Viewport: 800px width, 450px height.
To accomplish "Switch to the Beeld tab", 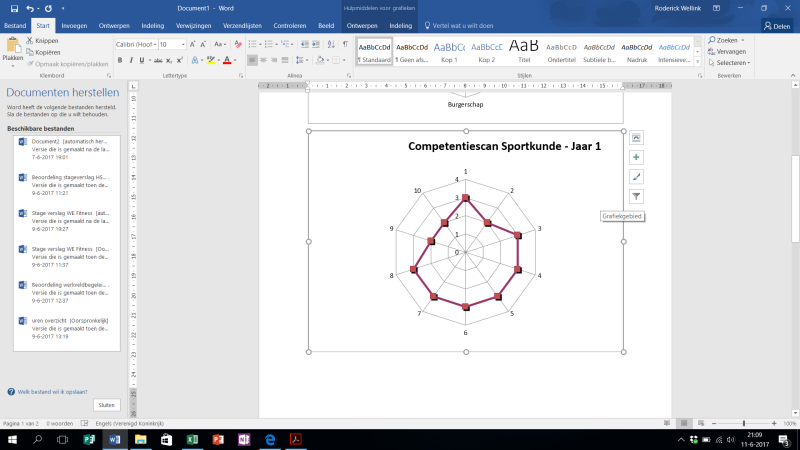I will tap(326, 26).
